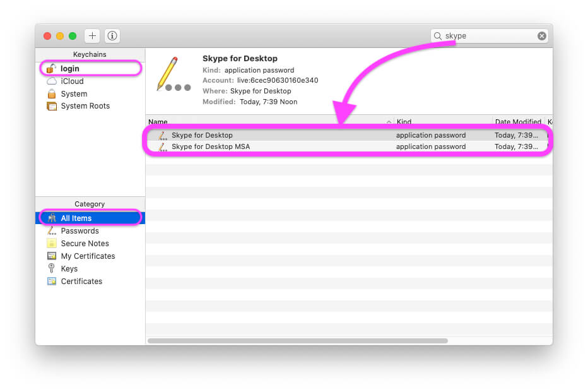Open the Get Info panel via the info button

click(112, 35)
